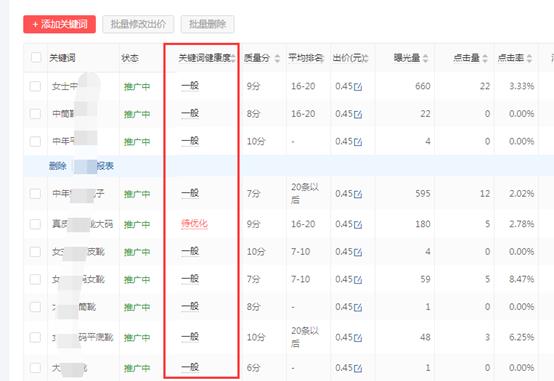Edit bid icon in the 595 exposure row
The width and height of the screenshot is (554, 381).
pyautogui.click(x=358, y=194)
